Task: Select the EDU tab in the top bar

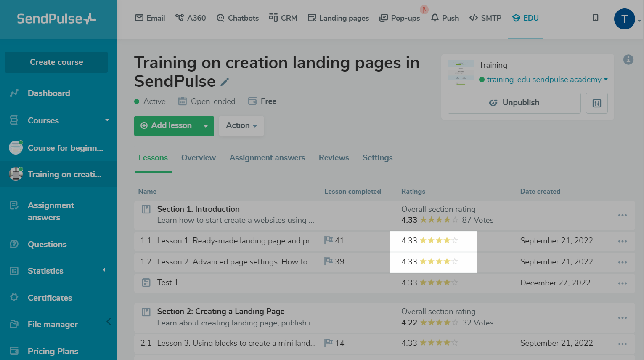Action: [525, 18]
